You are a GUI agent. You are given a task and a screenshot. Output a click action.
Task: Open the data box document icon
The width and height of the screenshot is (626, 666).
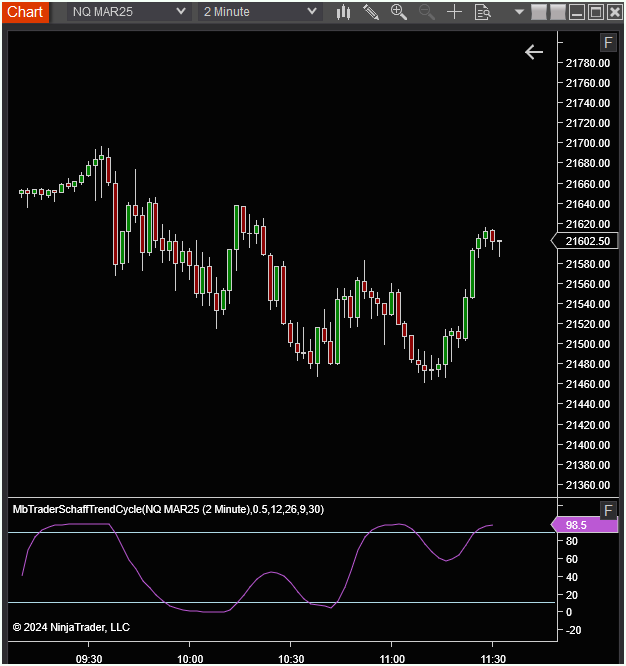point(483,12)
